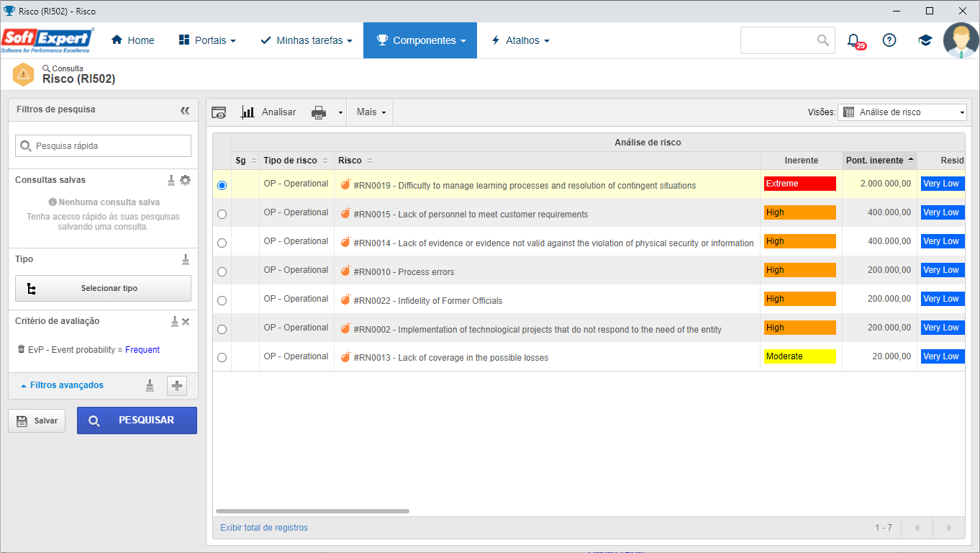Select the radio button for #RN0002
The height and width of the screenshot is (553, 980).
[x=222, y=329]
